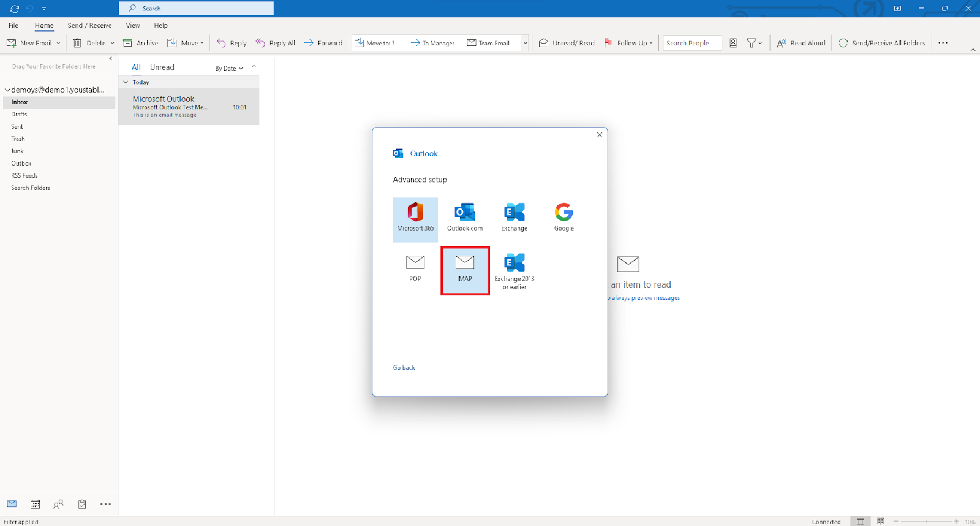Click the sync icon in title bar
980x526 pixels.
click(15, 9)
